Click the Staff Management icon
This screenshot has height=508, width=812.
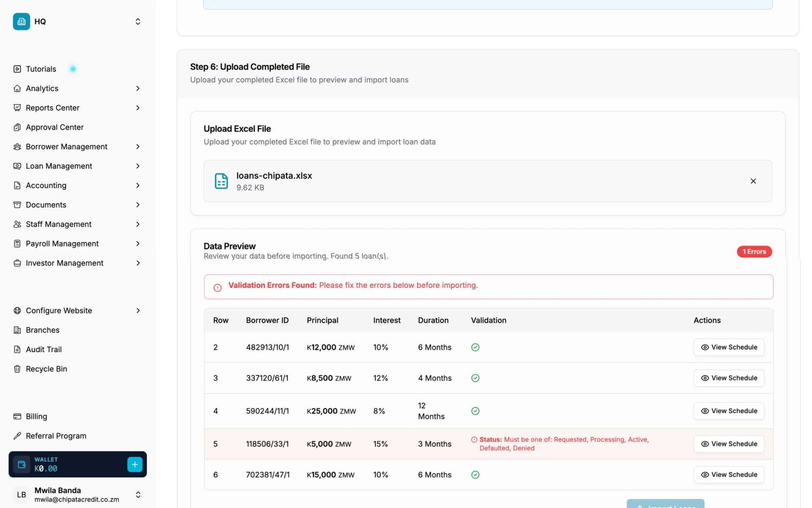click(x=17, y=224)
